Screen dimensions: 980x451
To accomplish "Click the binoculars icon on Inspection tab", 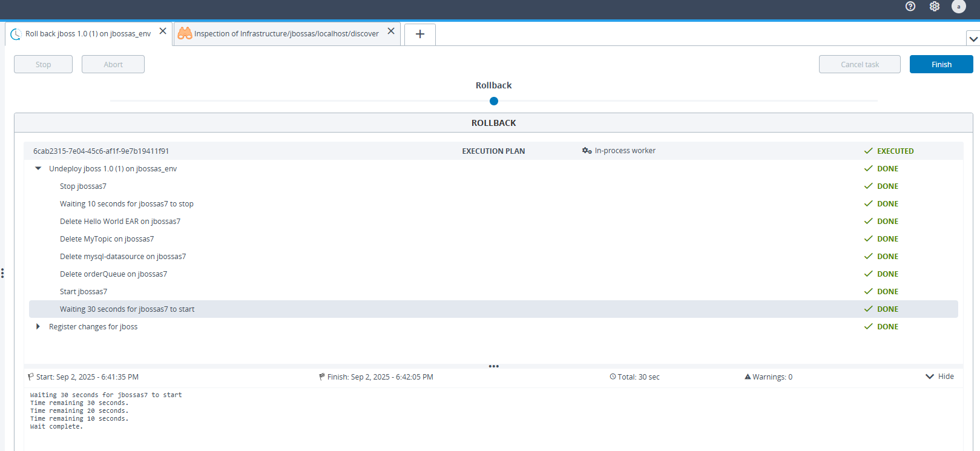I will [x=185, y=33].
